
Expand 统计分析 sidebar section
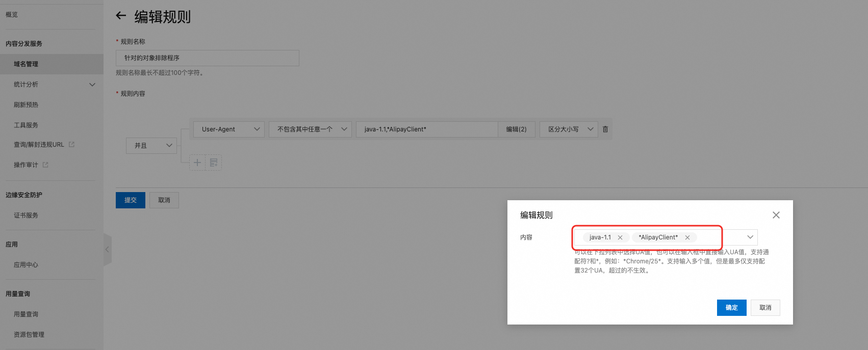pos(92,85)
